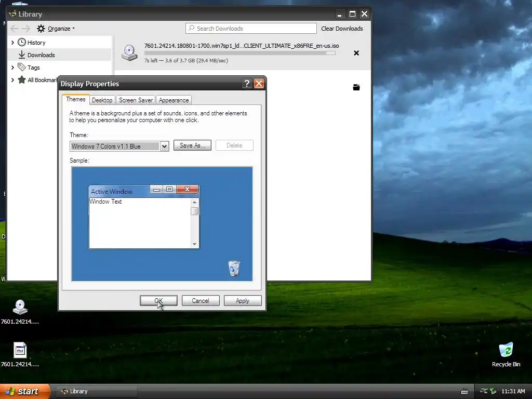Switch to the Appearance tab
This screenshot has width=532, height=399.
(174, 100)
